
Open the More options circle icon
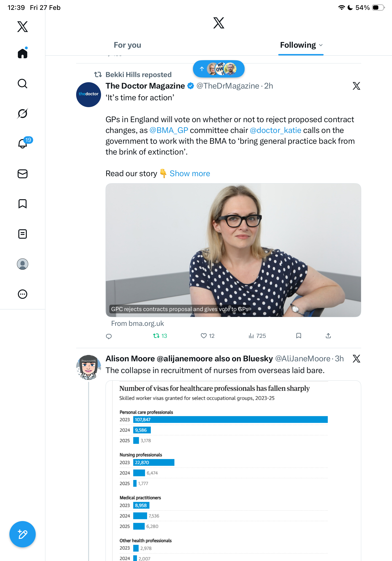coord(23,294)
